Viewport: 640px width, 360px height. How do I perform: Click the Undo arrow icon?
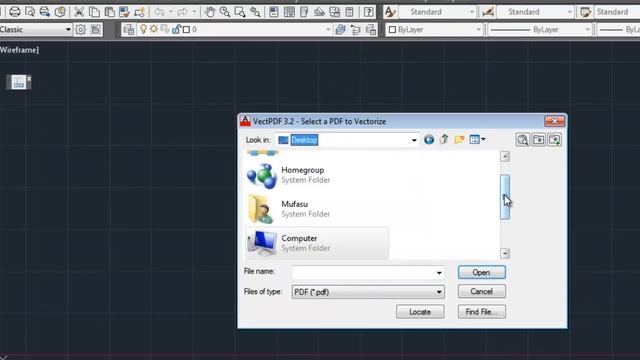[x=159, y=12]
